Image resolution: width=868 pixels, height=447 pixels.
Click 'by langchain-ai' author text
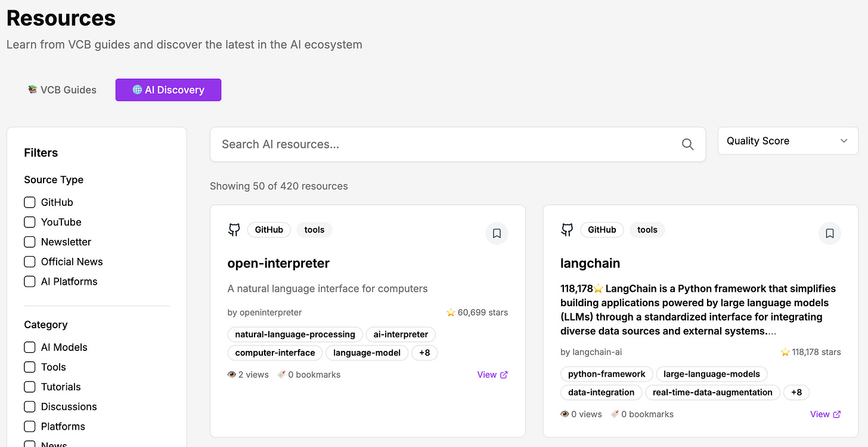591,352
